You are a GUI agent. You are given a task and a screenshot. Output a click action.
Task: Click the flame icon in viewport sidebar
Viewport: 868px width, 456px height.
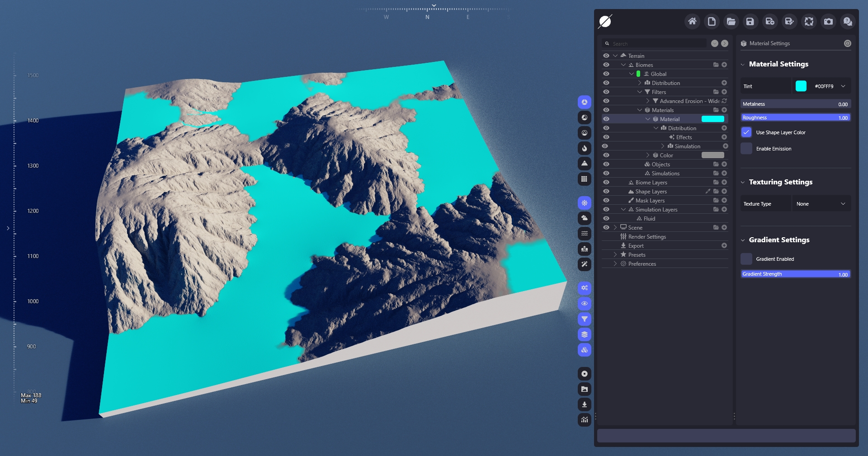click(585, 148)
